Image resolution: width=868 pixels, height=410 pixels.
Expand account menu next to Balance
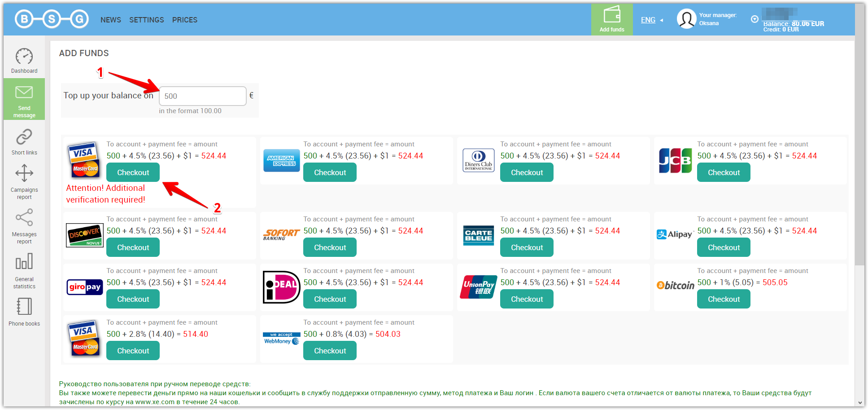(x=755, y=19)
